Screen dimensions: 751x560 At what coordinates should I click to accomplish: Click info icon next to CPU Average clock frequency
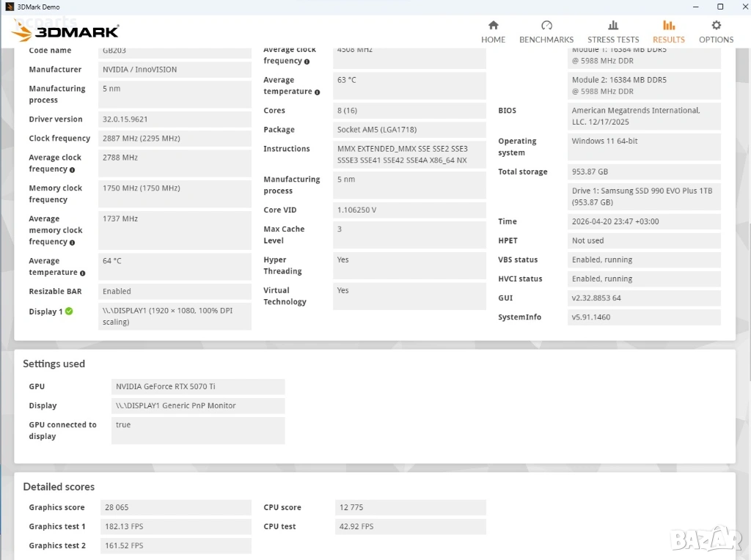(307, 62)
